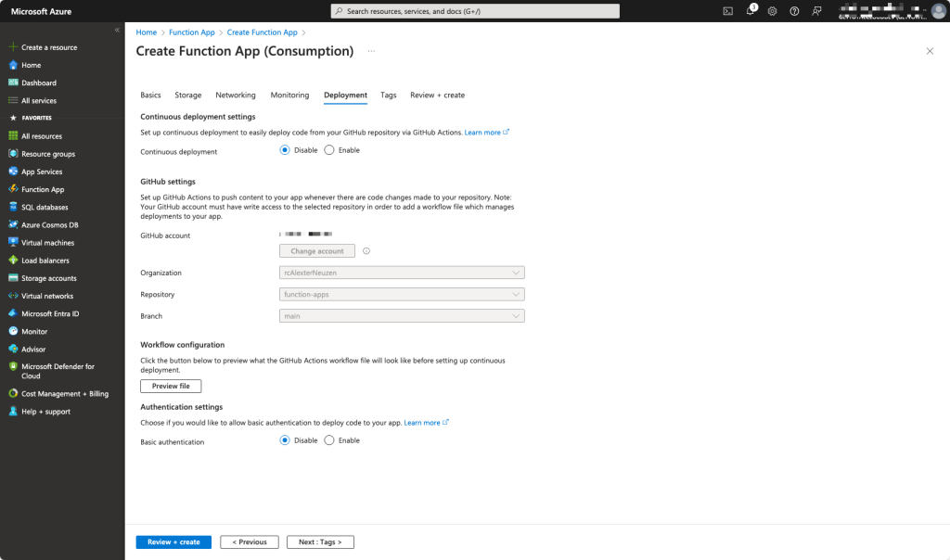Image resolution: width=950 pixels, height=560 pixels.
Task: Click the Previous button
Action: [250, 541]
